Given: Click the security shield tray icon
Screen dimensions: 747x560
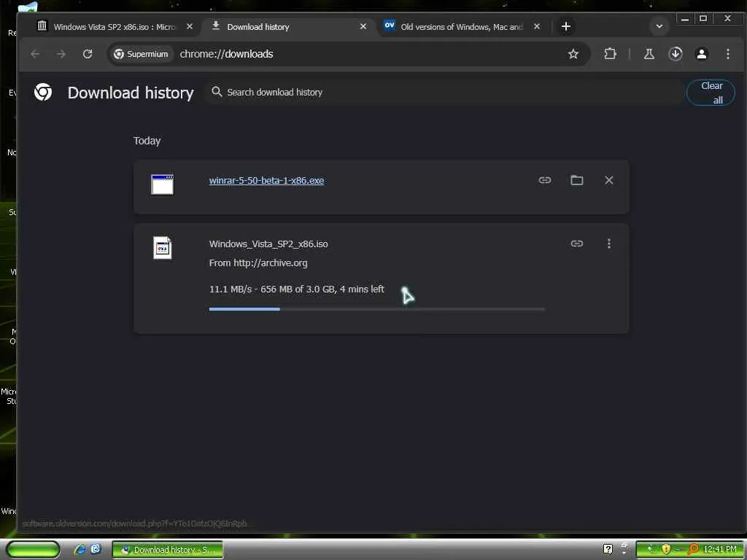Looking at the screenshot, I should (666, 550).
